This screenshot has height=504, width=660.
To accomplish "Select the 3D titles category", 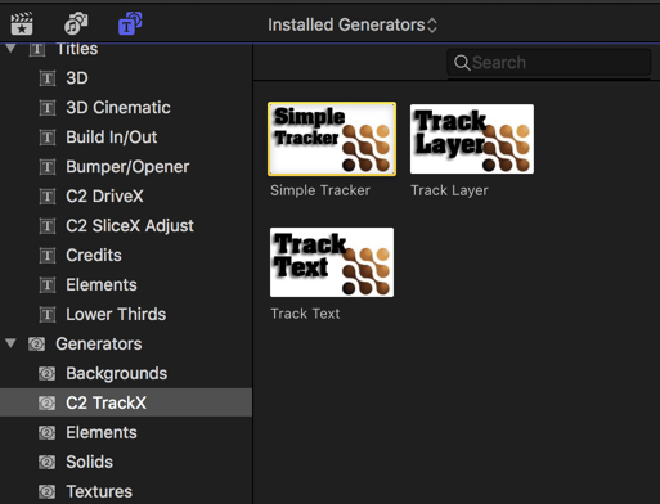I will (126, 78).
